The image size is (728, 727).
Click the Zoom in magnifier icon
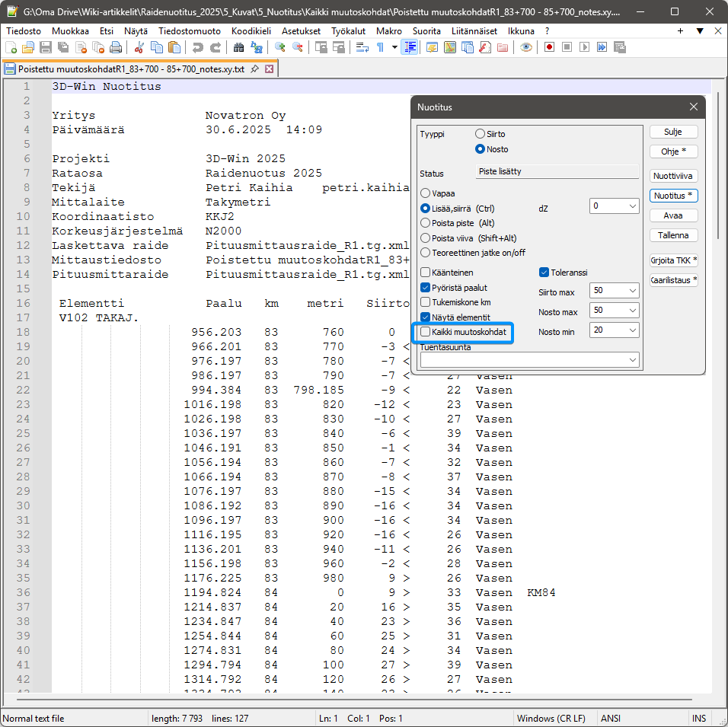[x=280, y=47]
